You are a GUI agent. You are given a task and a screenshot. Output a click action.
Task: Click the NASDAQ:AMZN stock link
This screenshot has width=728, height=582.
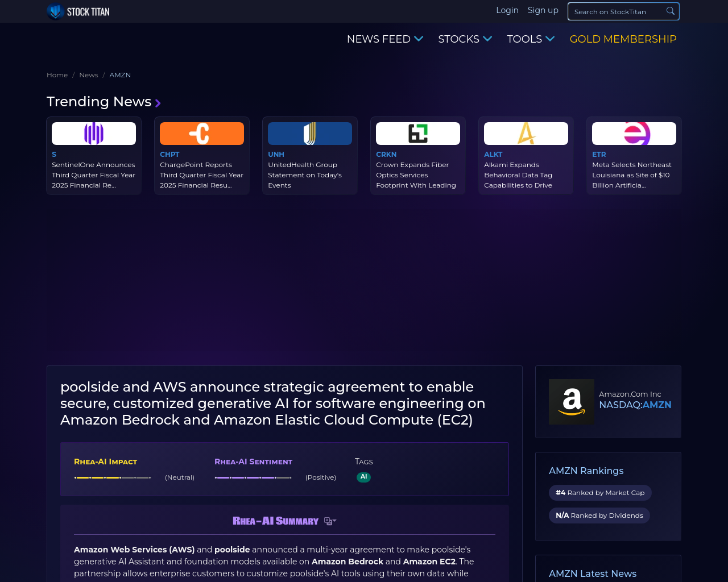coord(635,405)
